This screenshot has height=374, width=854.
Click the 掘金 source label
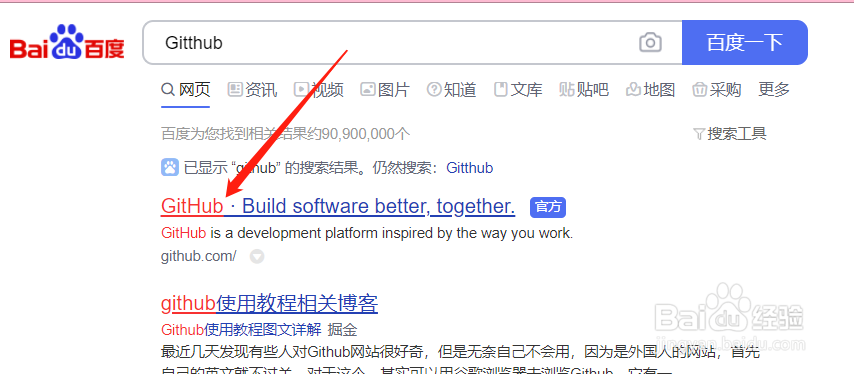click(x=343, y=329)
